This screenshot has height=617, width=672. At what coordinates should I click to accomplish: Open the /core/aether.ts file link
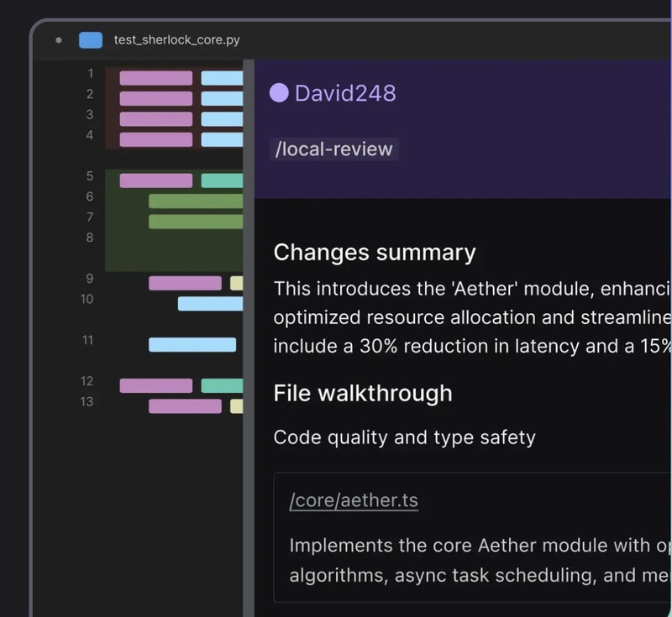click(354, 501)
